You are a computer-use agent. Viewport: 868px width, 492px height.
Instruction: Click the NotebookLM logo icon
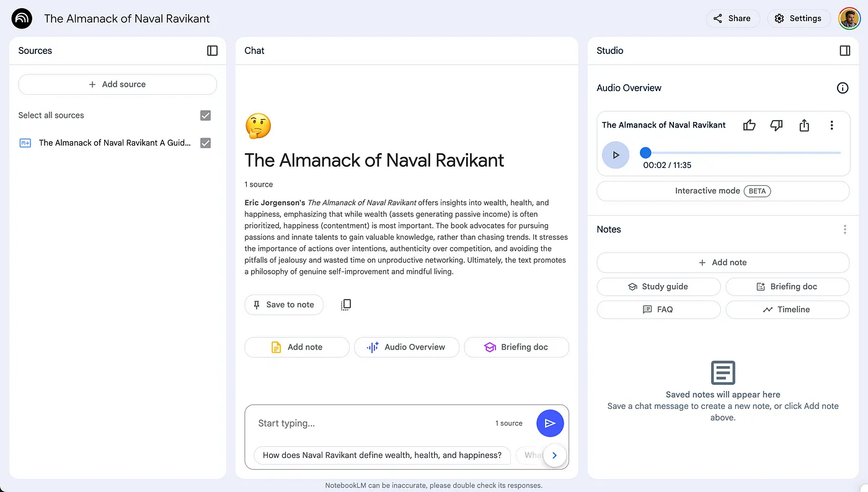22,19
